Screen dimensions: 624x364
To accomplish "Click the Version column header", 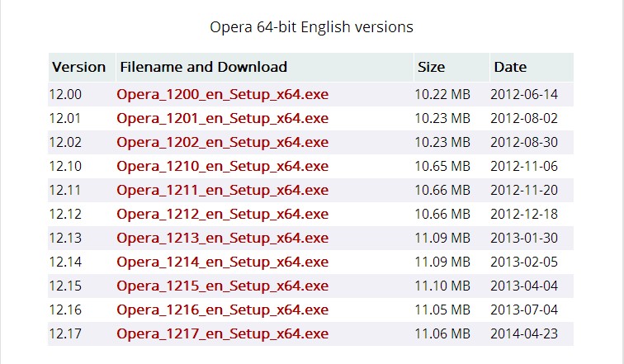I will tap(79, 67).
